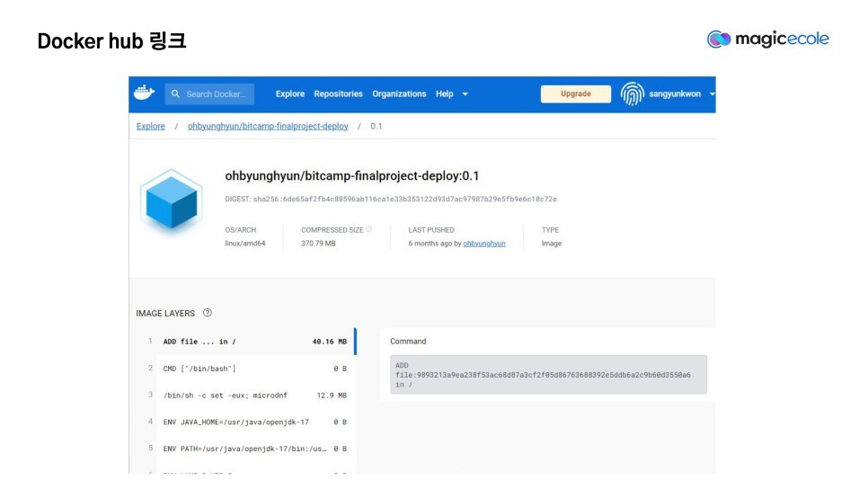Open the ohbyunghyun user profile link
The image size is (868, 489).
pos(484,244)
